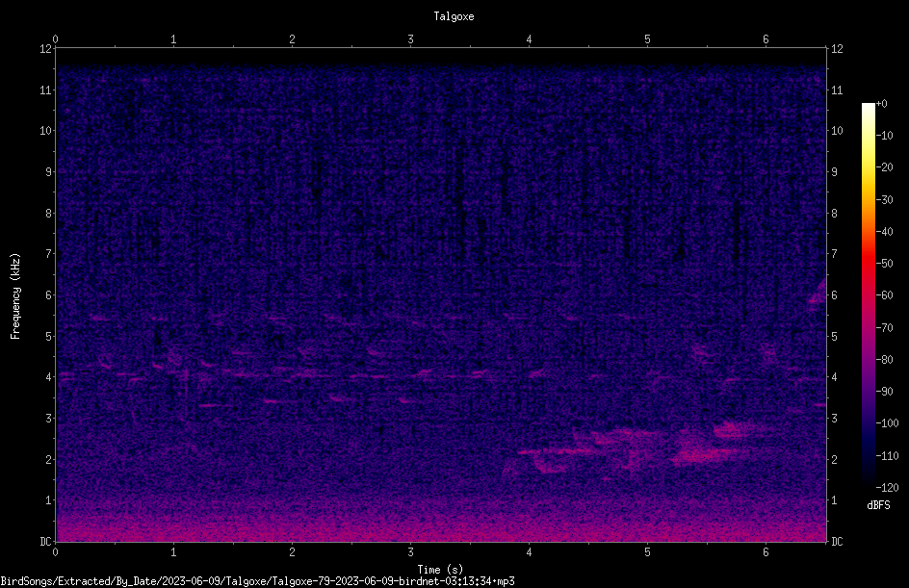Image resolution: width=909 pixels, height=588 pixels.
Task: Click the "3" tick on the right frequency axis
Action: click(x=834, y=419)
